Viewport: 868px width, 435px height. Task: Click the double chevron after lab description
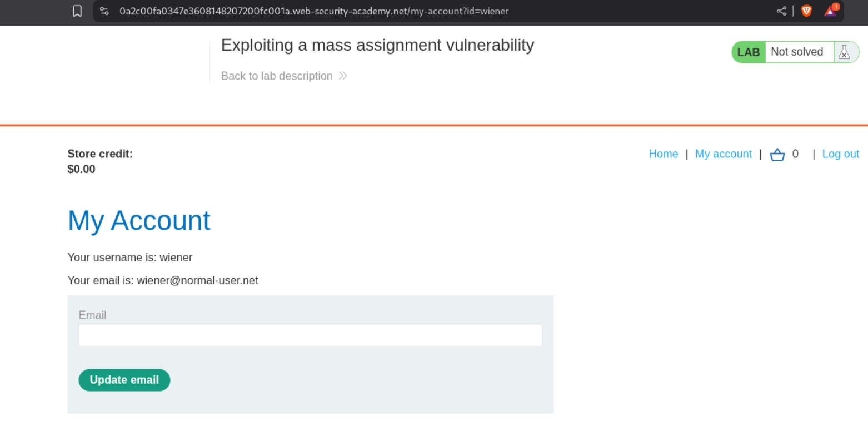[343, 76]
